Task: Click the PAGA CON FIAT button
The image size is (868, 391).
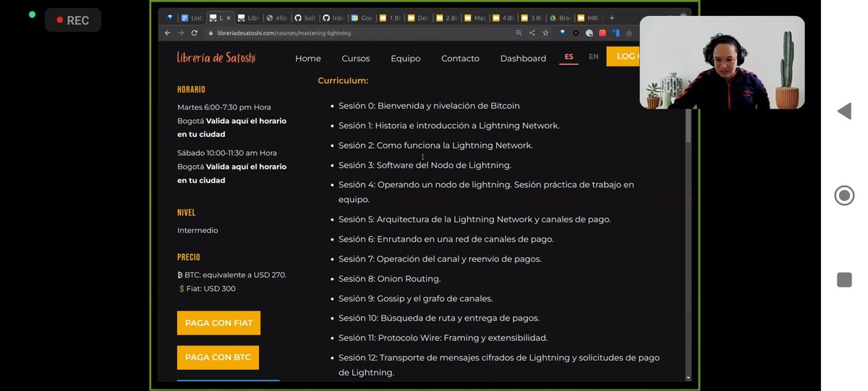Action: coord(218,323)
